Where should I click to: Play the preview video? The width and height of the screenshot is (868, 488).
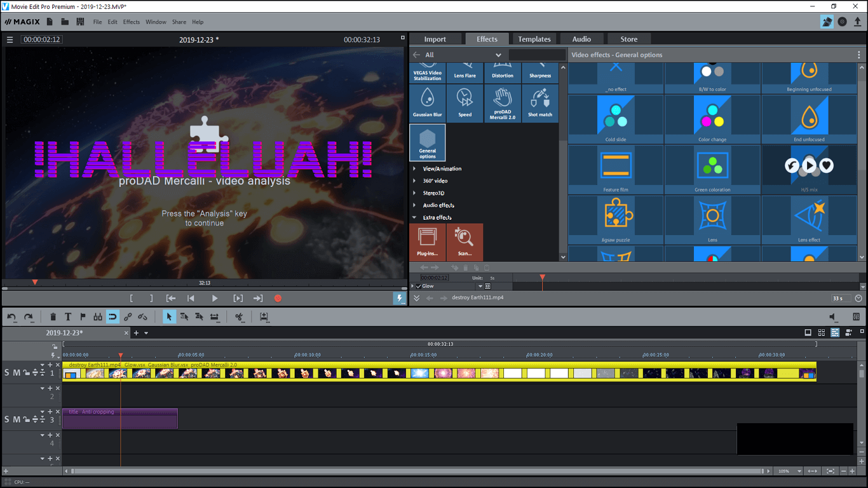(215, 298)
